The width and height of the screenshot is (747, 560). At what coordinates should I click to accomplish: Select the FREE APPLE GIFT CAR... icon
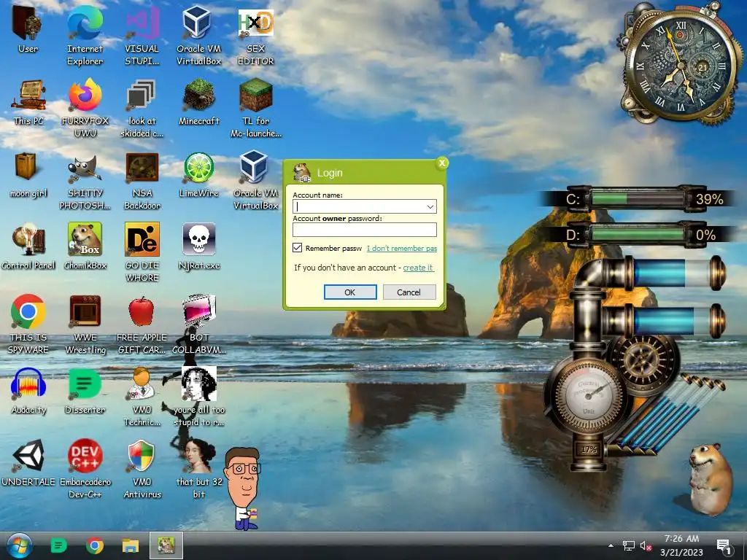pyautogui.click(x=142, y=324)
